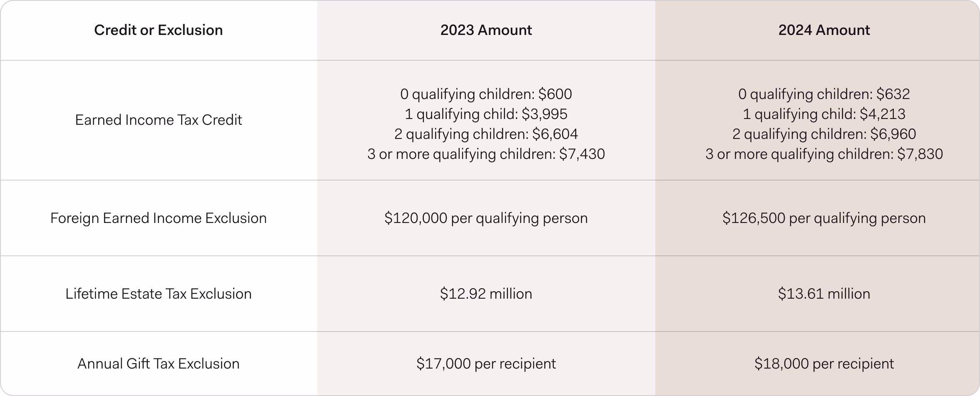Click the Annual Gift Tax Exclusion label

[x=158, y=364]
